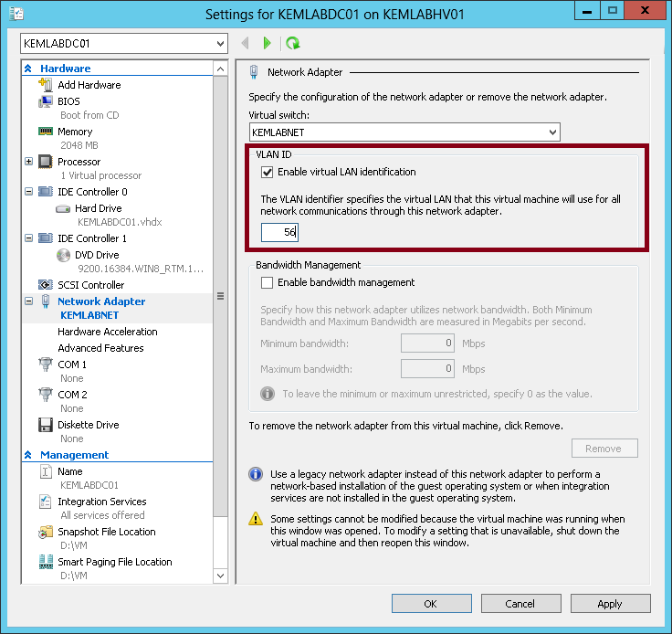Click the VLAN identifier field showing 56
The image size is (672, 634).
coord(280,232)
